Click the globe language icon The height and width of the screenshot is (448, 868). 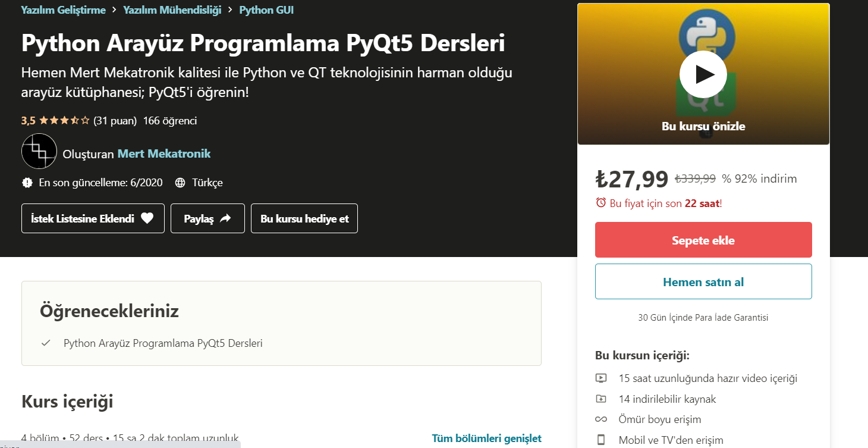[180, 183]
